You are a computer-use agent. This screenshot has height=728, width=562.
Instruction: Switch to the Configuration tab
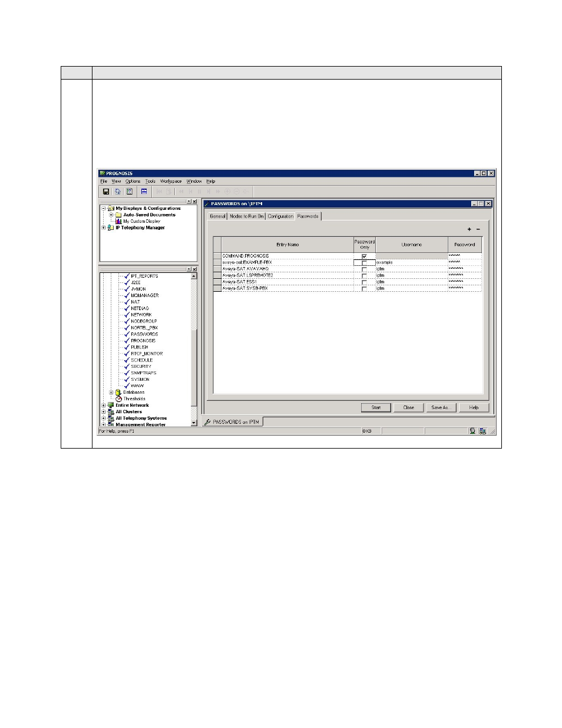[280, 216]
